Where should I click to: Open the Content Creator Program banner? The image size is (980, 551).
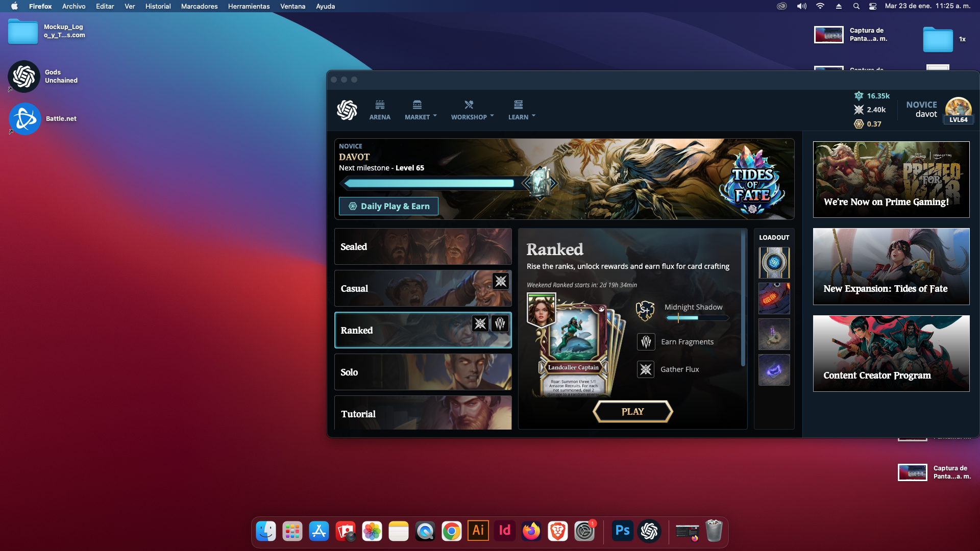(x=891, y=353)
